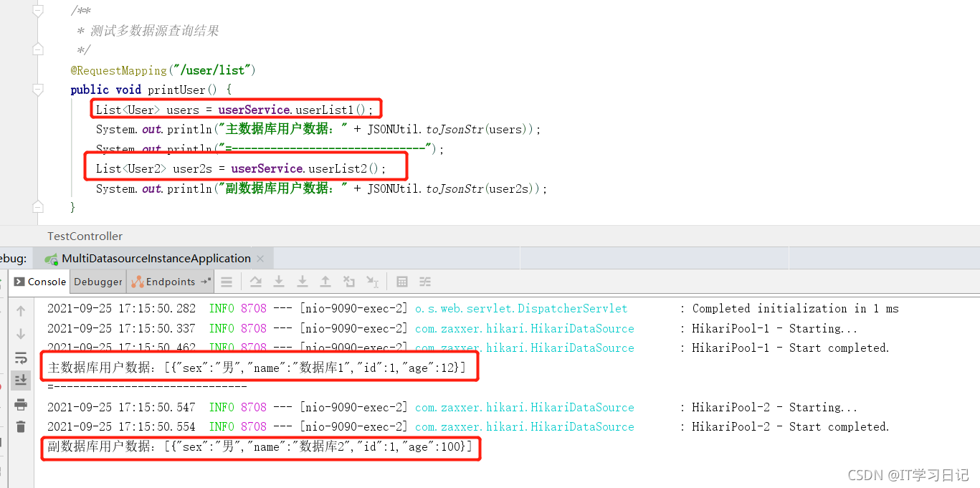980x488 pixels.
Task: Collapse the printUser method fold marker
Action: 38,90
